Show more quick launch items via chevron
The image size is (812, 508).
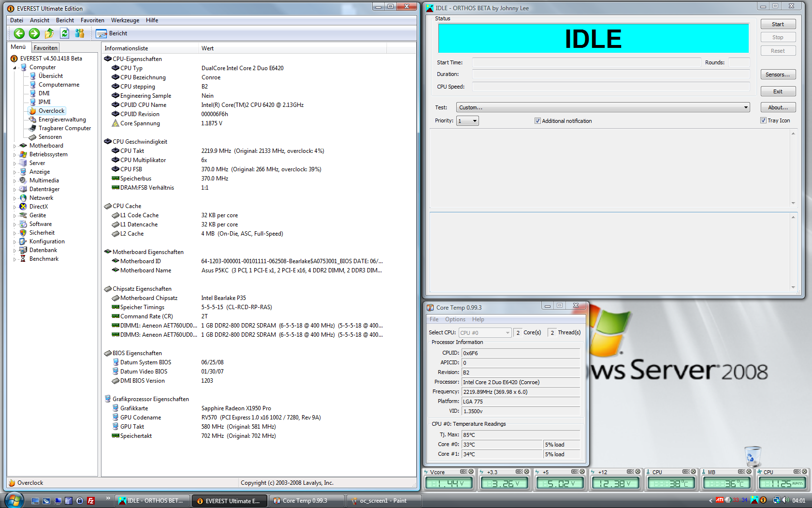pos(107,498)
